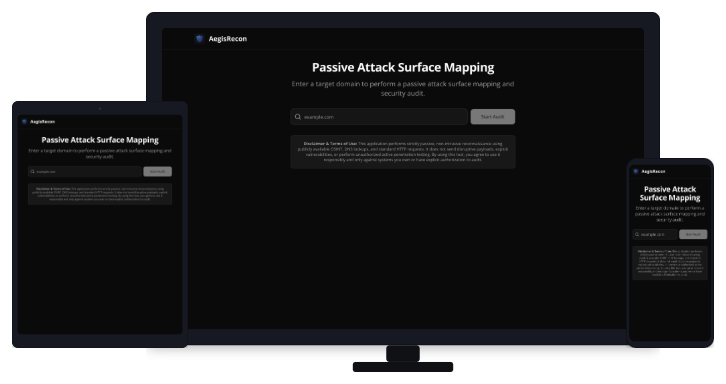The width and height of the screenshot is (726, 384).
Task: Click the search magnifier icon on phone
Action: tap(637, 234)
